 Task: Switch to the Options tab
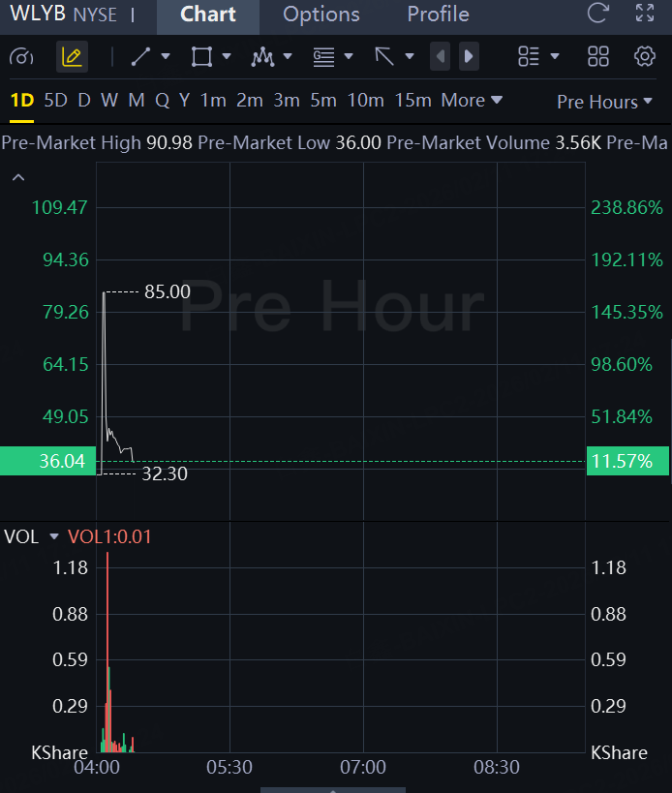[x=321, y=15]
